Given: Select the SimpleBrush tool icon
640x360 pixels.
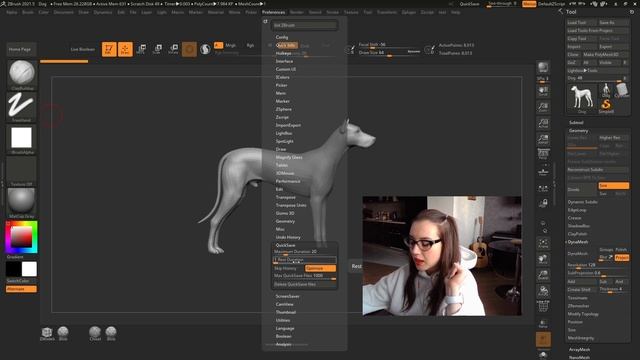Looking at the screenshot, I should click(606, 106).
